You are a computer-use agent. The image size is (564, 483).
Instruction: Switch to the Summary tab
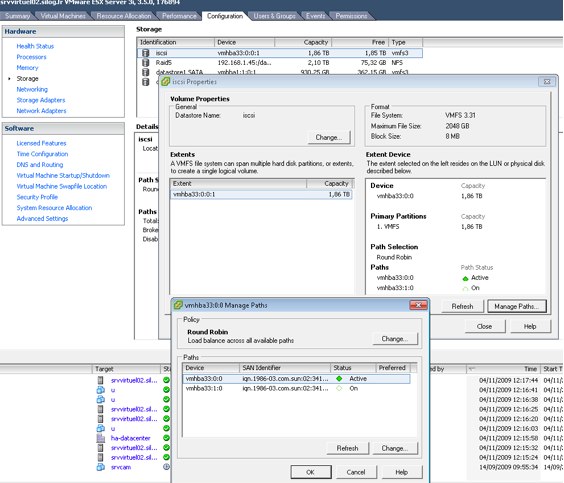click(x=17, y=16)
